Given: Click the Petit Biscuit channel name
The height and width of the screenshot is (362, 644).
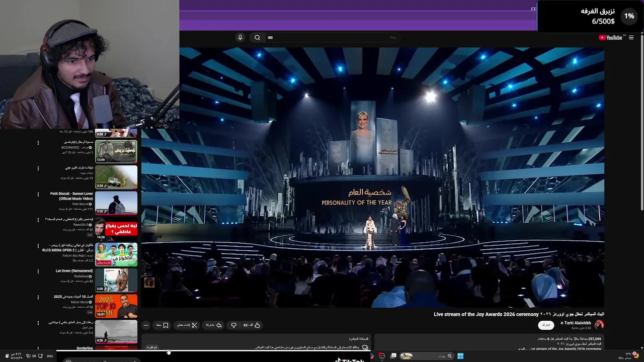Looking at the screenshot, I should (80, 204).
